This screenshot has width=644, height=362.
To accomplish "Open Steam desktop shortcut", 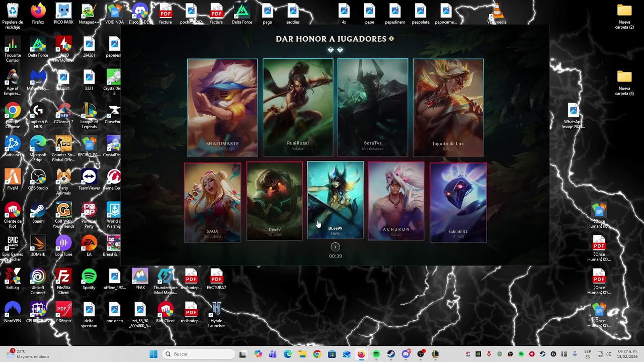I will click(x=38, y=213).
